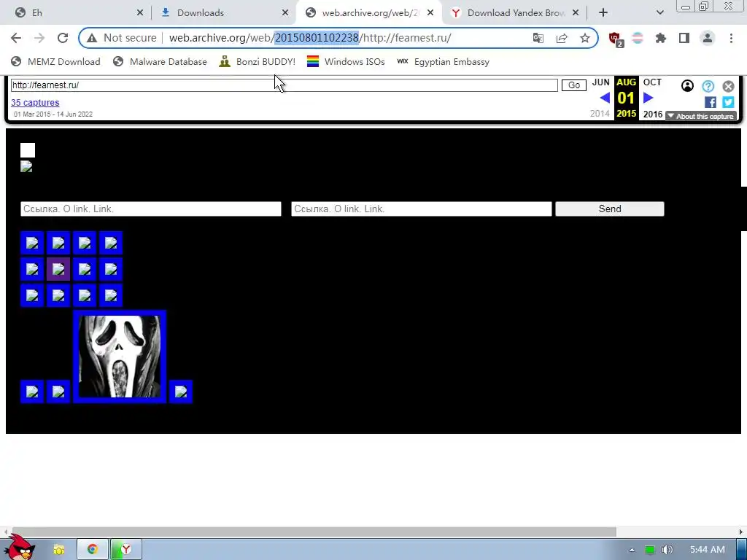Click the green network tray icon

(650, 550)
